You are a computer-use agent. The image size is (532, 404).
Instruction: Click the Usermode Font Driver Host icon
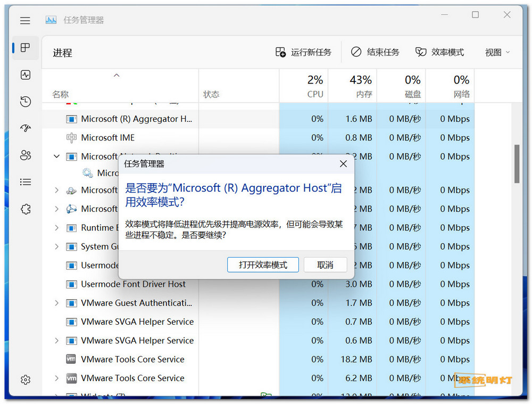(71, 284)
